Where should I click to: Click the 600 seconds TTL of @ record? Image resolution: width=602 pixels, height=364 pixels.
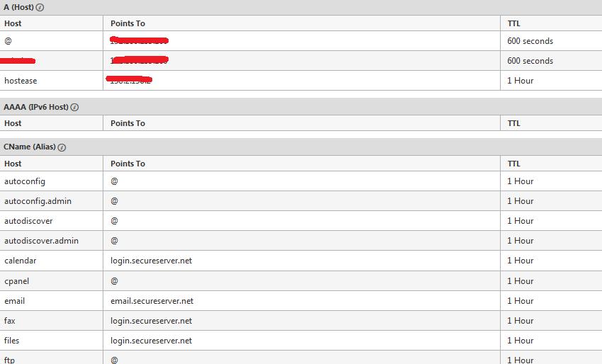pyautogui.click(x=530, y=41)
